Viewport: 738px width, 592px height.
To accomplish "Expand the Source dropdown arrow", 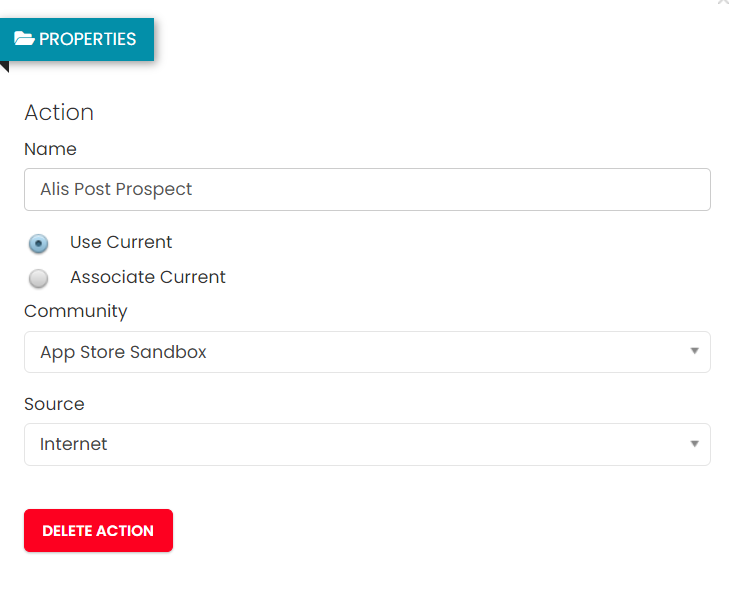I will tap(694, 444).
